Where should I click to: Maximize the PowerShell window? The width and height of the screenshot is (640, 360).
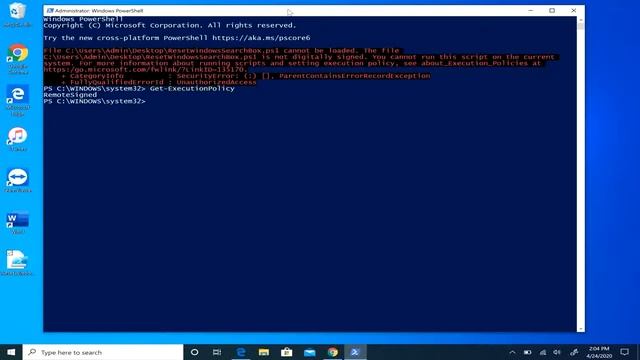point(552,11)
